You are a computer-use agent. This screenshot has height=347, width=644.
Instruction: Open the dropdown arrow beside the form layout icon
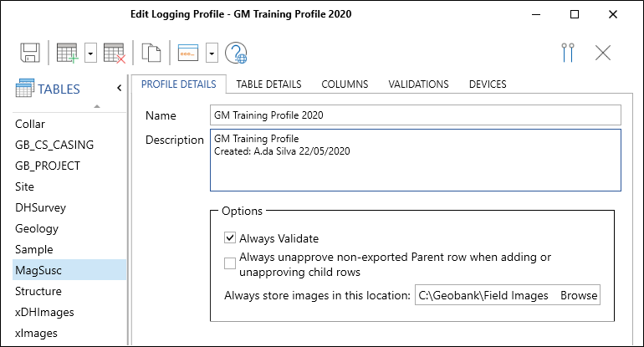click(x=212, y=54)
